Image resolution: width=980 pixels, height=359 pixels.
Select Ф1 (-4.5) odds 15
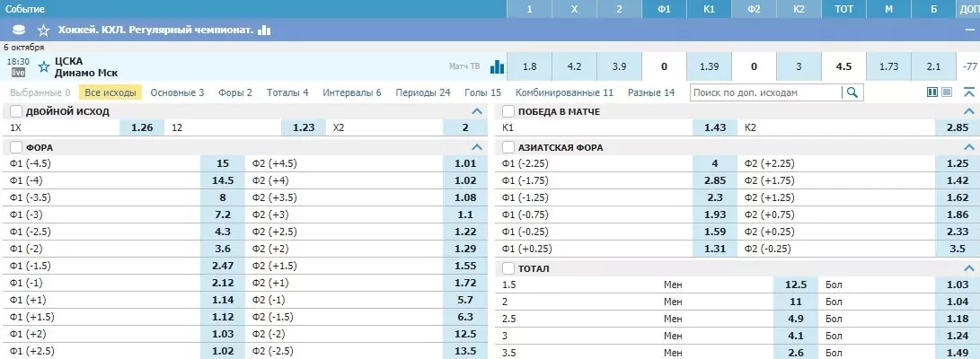(223, 163)
